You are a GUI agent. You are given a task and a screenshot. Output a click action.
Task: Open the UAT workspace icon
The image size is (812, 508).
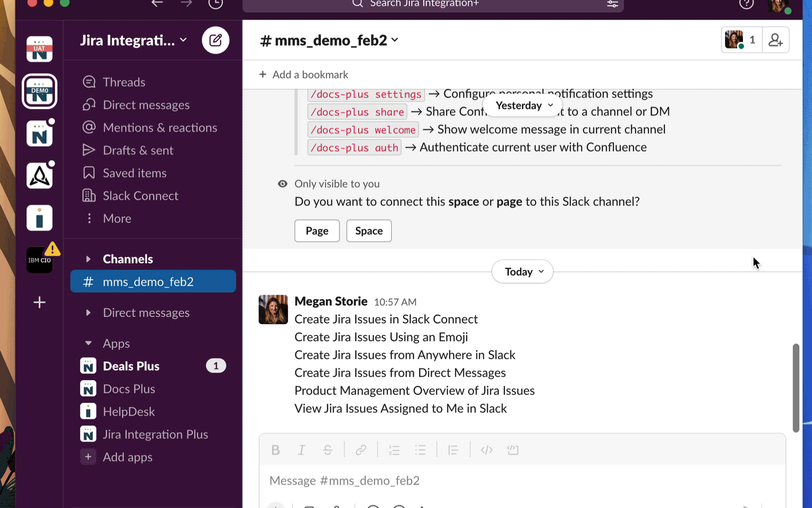click(40, 49)
